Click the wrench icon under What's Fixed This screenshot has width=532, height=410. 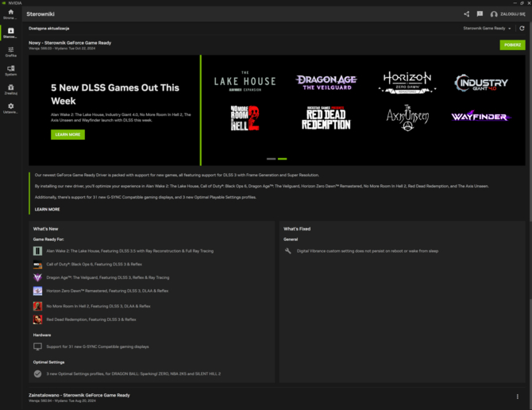(x=288, y=251)
